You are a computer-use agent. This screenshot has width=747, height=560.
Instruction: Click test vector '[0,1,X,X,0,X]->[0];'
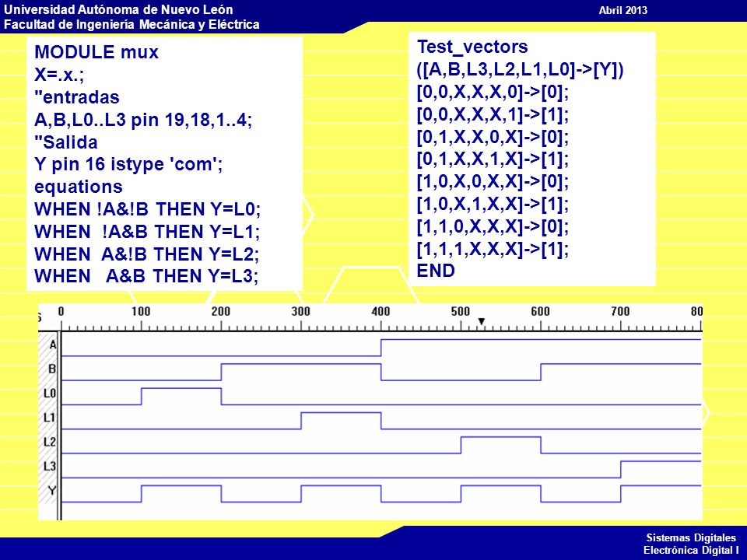click(493, 137)
